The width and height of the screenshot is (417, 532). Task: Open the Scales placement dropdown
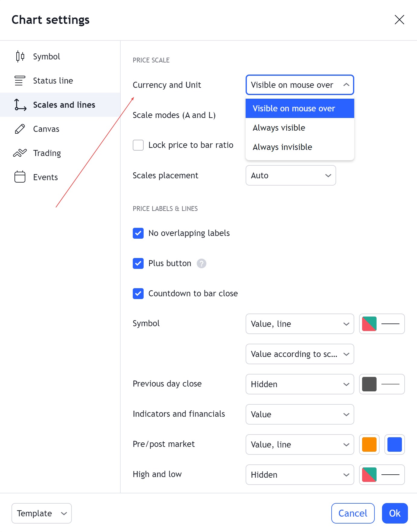[291, 175]
